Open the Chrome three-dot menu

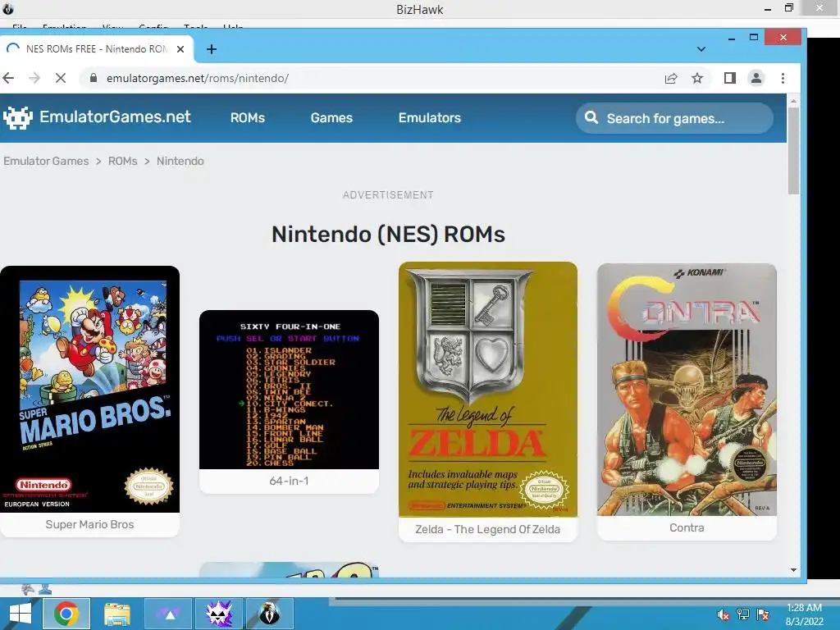(783, 78)
